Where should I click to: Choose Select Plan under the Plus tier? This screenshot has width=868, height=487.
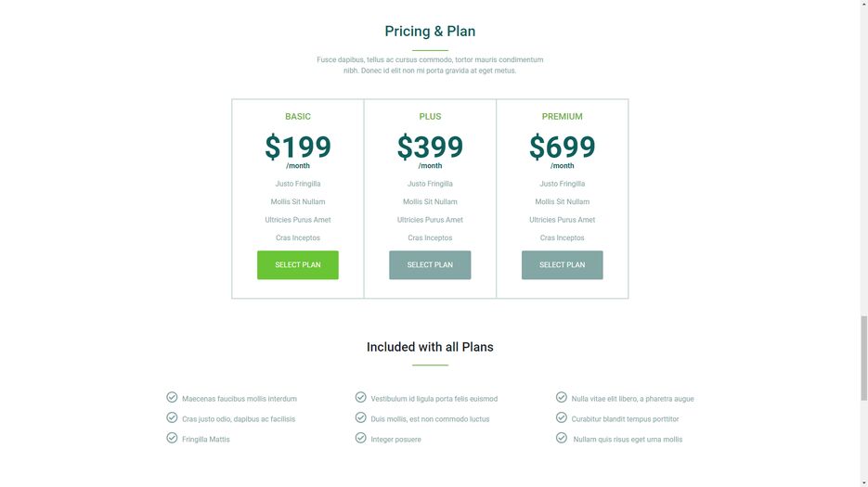point(430,265)
